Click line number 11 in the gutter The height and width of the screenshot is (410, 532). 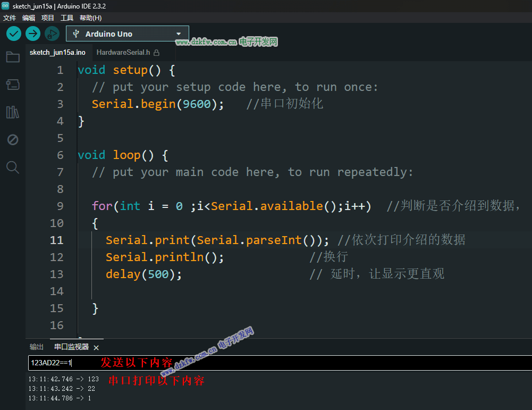(x=56, y=240)
